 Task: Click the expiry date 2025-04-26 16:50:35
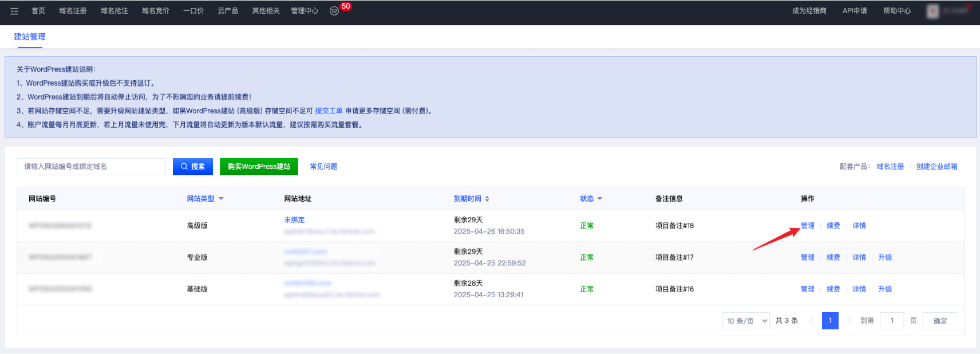click(x=489, y=231)
